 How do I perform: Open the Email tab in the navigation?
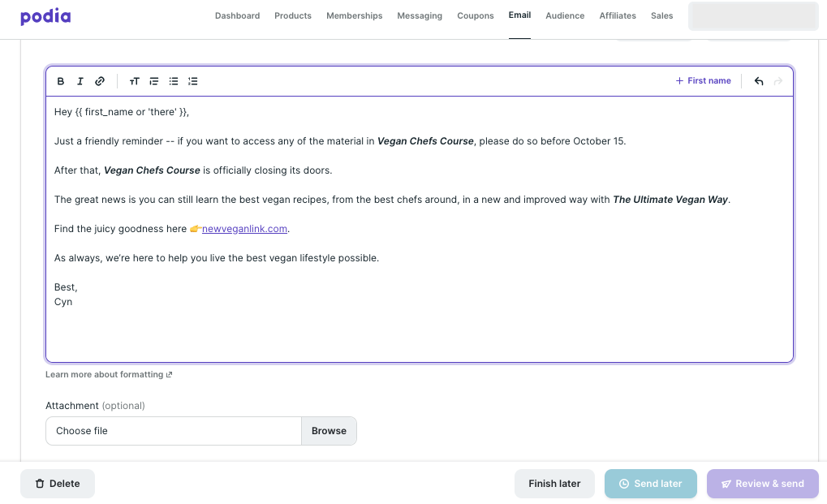519,15
